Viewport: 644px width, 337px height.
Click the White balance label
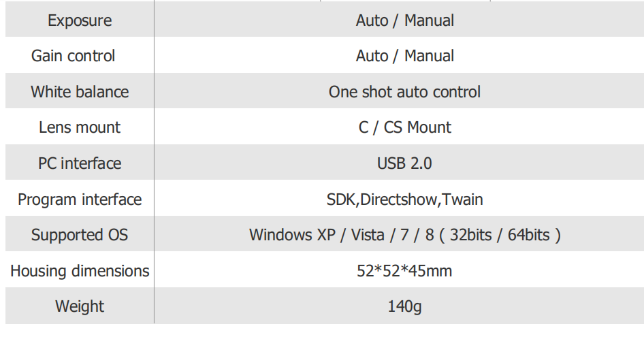point(79,92)
